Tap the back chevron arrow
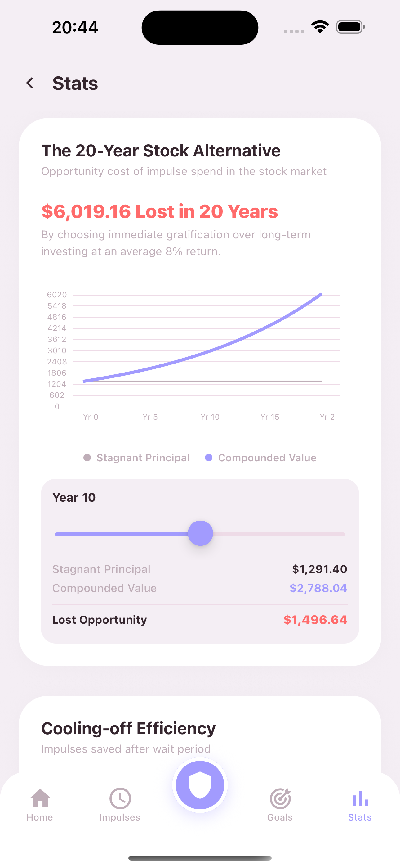Viewport: 400px width, 868px height. (x=30, y=83)
